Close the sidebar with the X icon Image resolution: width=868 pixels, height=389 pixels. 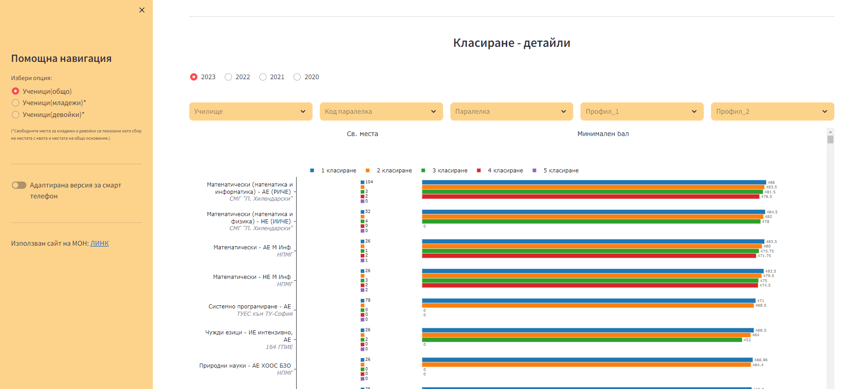[142, 10]
